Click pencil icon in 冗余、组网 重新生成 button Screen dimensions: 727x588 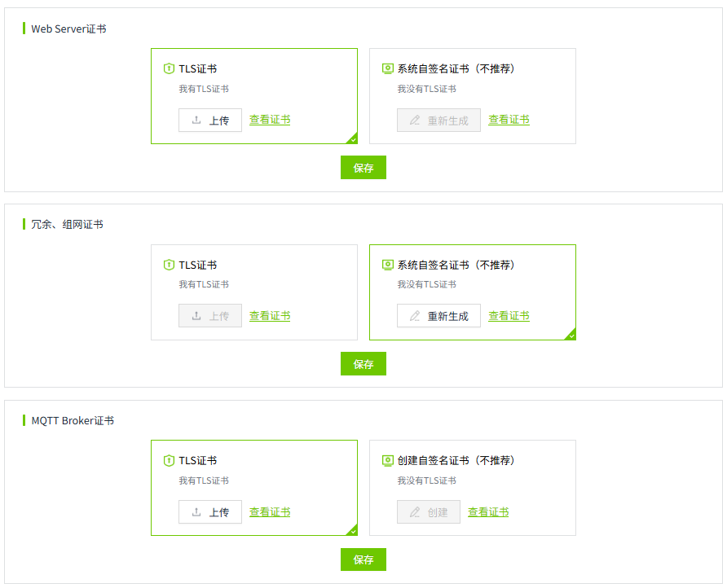point(415,316)
